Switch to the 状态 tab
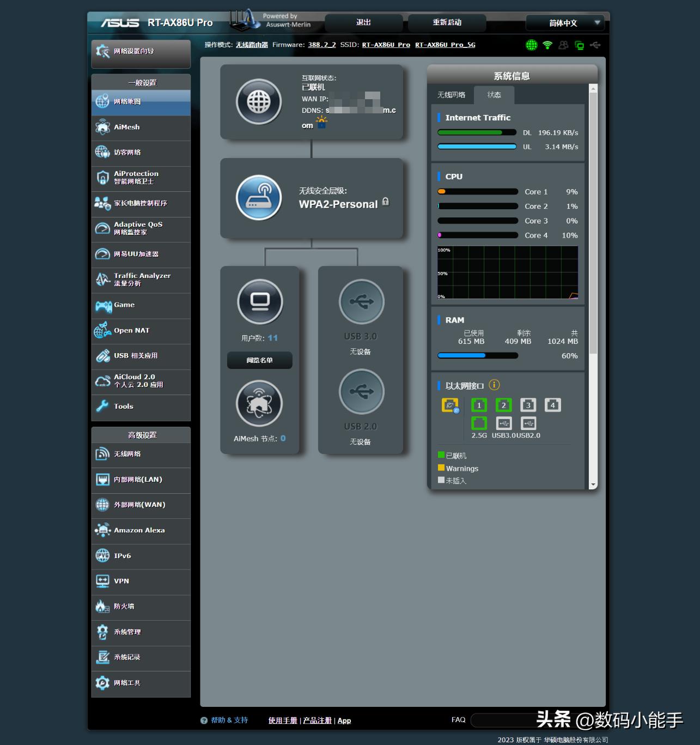The height and width of the screenshot is (745, 700). point(494,95)
